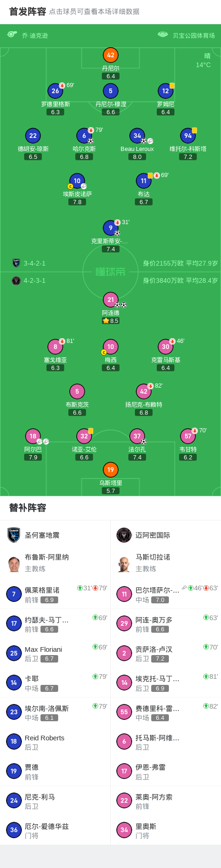Click the 迈阿密国际 team crest

pyautogui.click(x=124, y=535)
